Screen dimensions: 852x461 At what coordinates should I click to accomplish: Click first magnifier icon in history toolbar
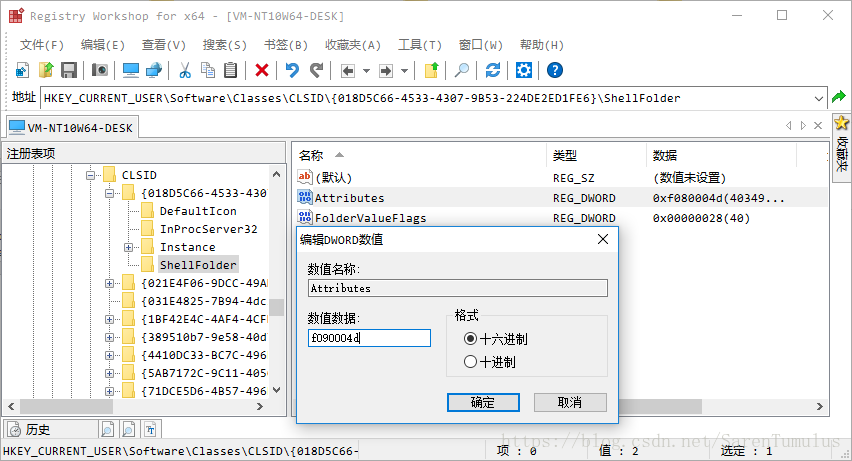point(108,430)
